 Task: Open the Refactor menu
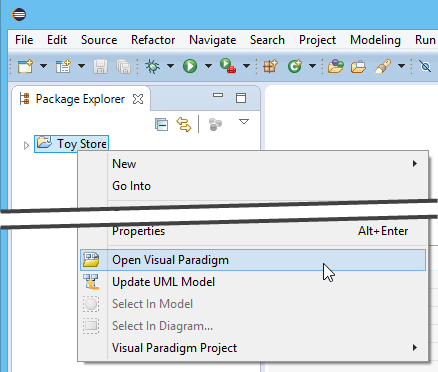tap(153, 40)
